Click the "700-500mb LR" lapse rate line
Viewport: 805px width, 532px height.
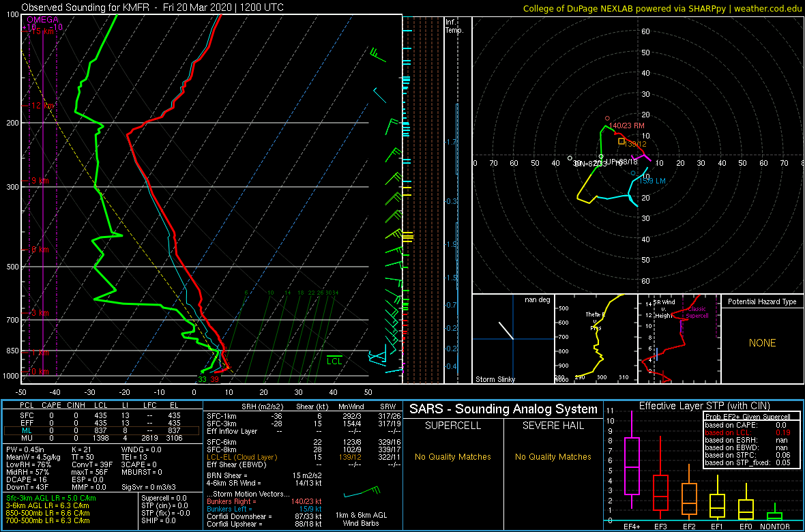click(48, 520)
